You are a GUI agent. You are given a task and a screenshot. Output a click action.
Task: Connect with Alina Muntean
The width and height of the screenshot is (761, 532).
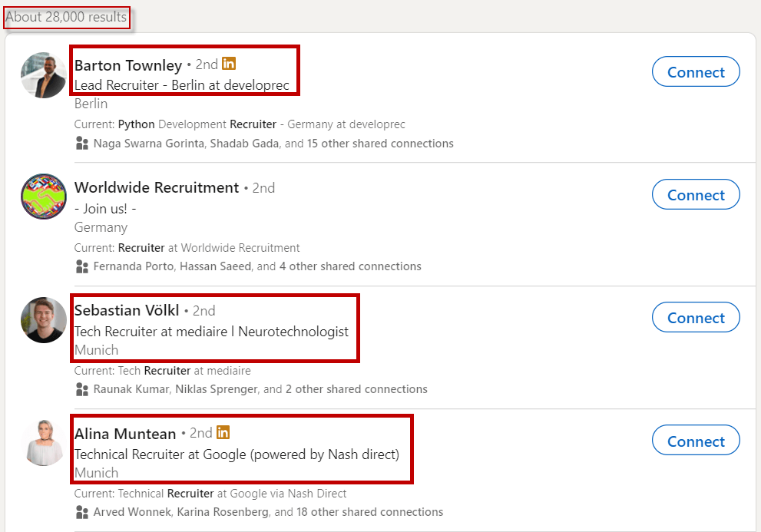pos(696,441)
